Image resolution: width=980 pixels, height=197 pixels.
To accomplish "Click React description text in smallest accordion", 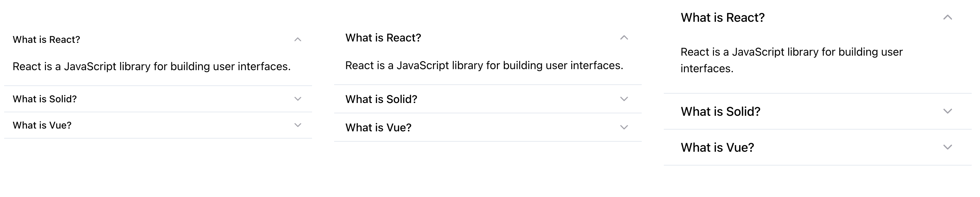I will point(151,67).
